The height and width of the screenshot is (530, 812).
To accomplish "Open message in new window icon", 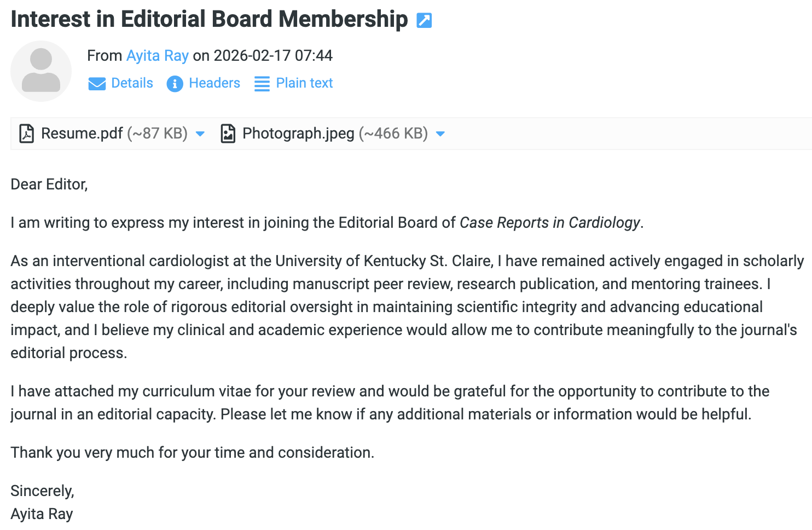I will (x=424, y=20).
